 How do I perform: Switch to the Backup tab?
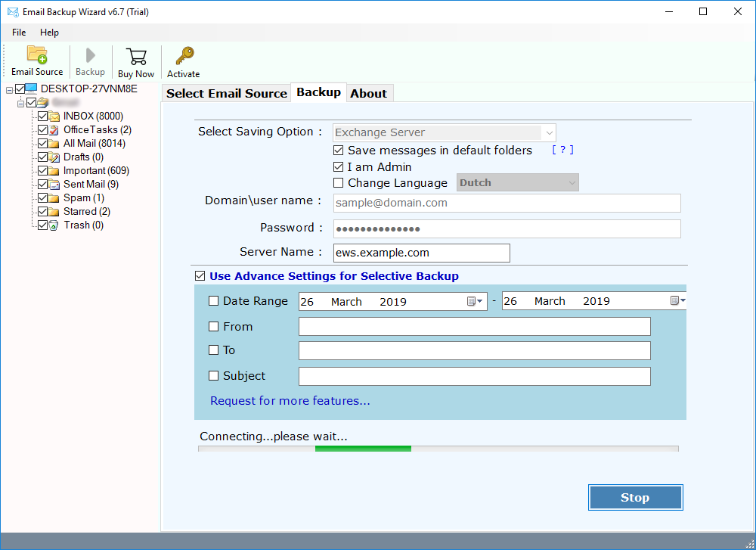click(x=319, y=92)
